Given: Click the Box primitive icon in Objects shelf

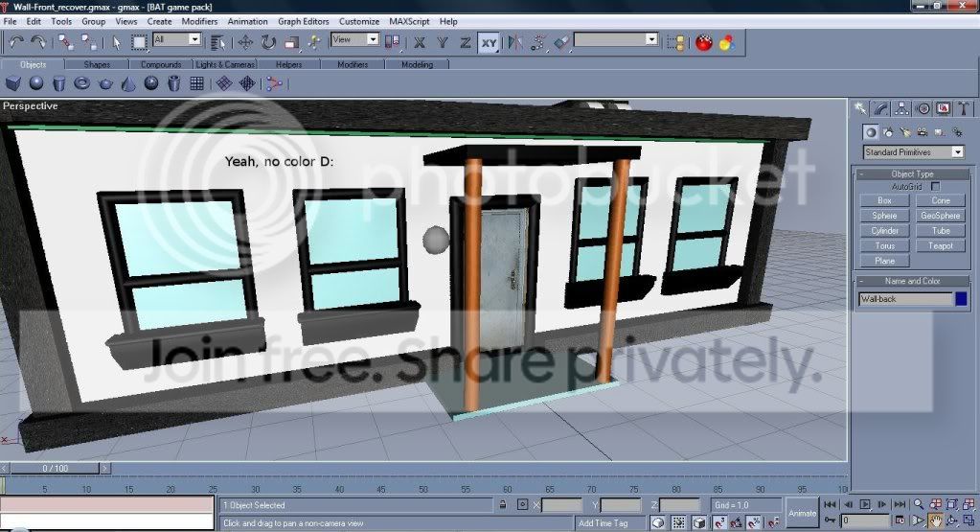Looking at the screenshot, I should pyautogui.click(x=13, y=83).
